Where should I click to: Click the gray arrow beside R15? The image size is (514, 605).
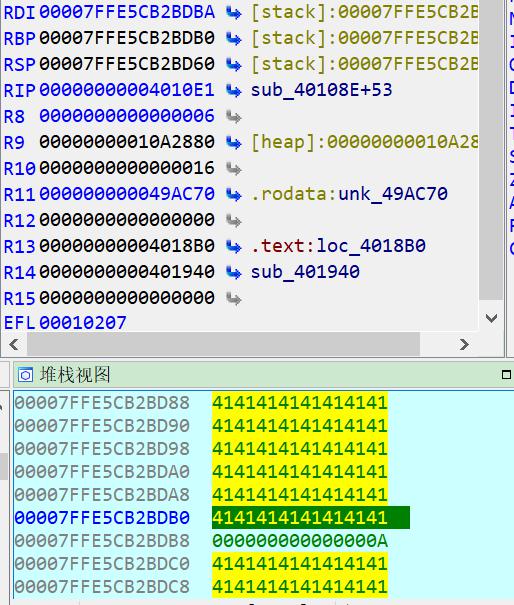pyautogui.click(x=233, y=298)
